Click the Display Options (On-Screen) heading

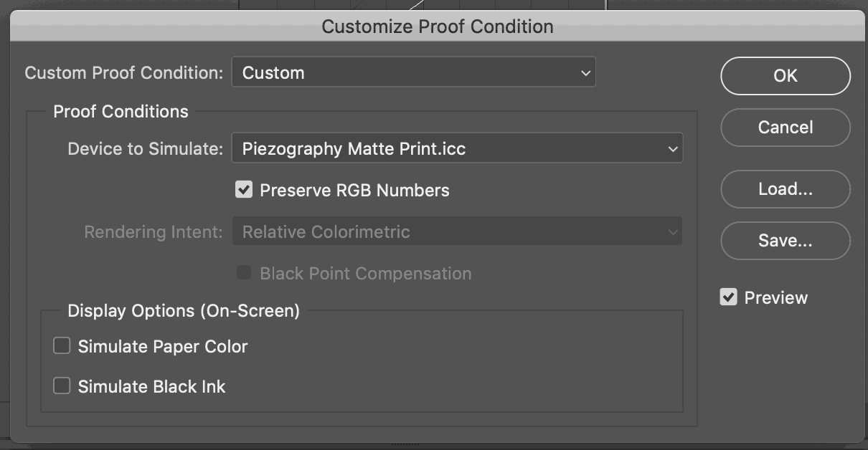pyautogui.click(x=183, y=311)
